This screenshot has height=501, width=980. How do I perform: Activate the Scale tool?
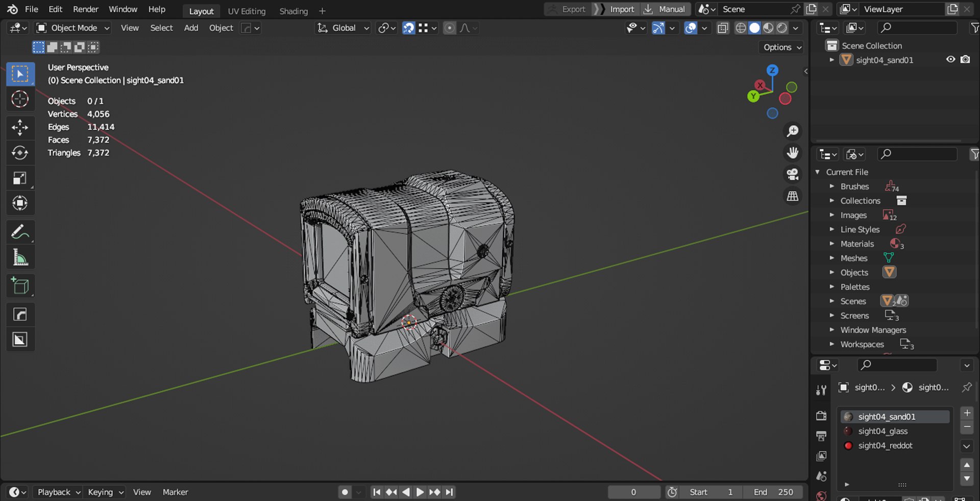tap(20, 178)
